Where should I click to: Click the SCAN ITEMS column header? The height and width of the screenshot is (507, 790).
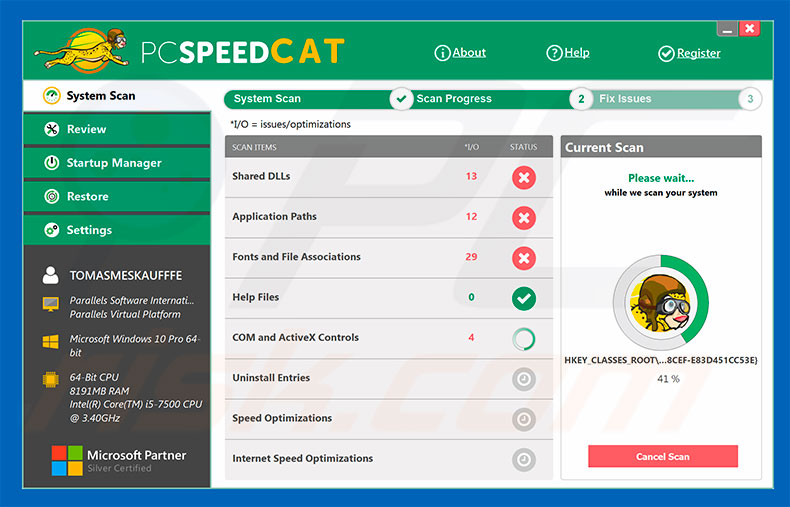pos(254,147)
